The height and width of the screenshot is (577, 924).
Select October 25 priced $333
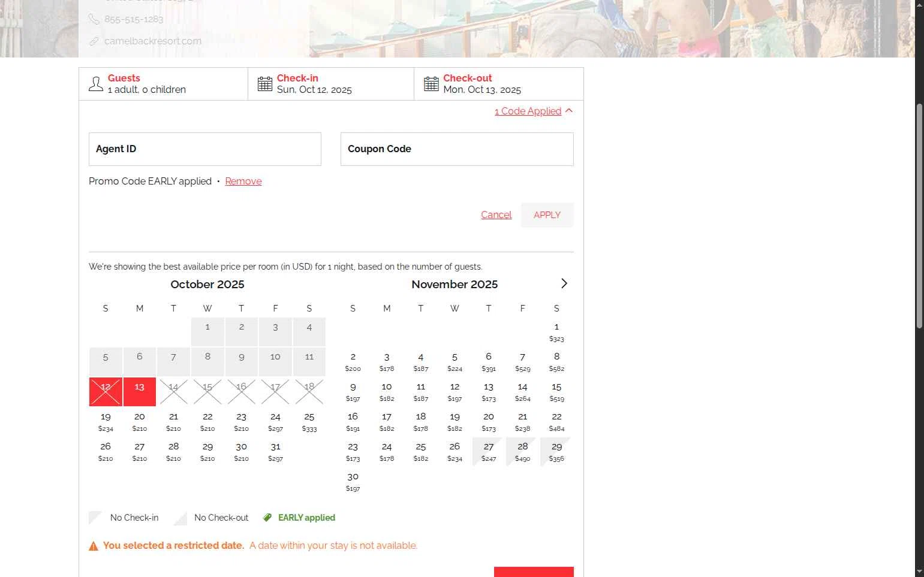(x=309, y=422)
